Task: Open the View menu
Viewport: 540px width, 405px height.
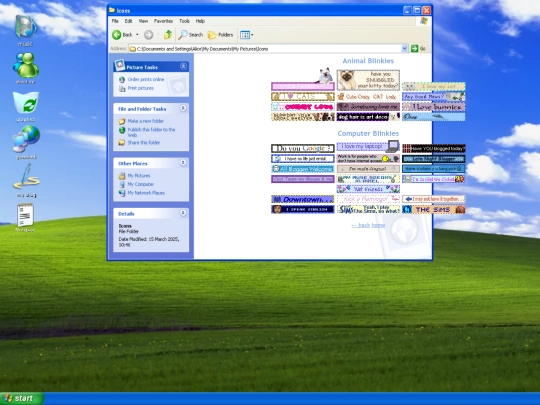Action: coord(143,21)
